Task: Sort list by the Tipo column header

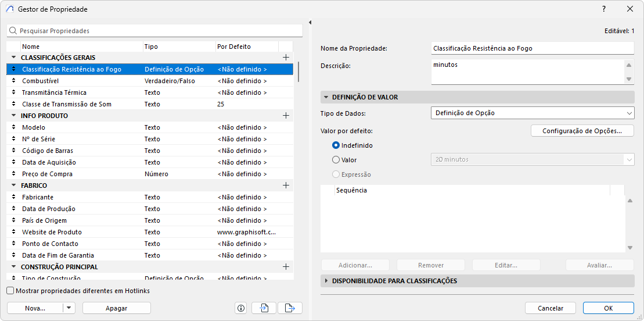Action: click(x=178, y=47)
